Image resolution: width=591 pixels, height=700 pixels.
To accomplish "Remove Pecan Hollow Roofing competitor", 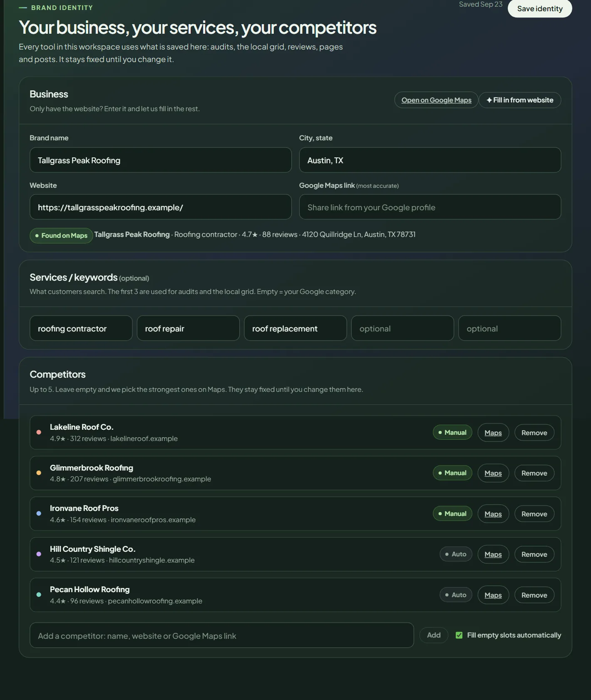I will coord(534,595).
